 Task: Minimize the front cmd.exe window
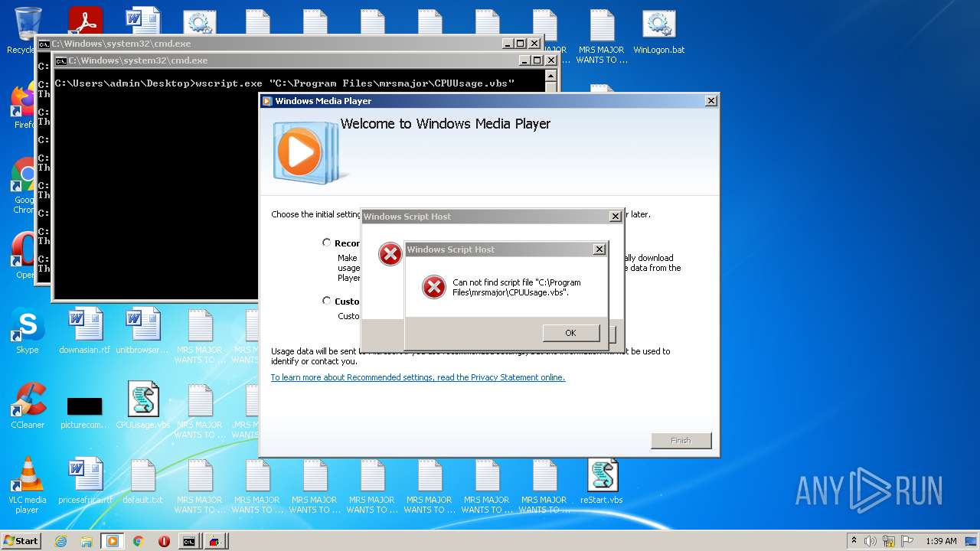point(524,60)
